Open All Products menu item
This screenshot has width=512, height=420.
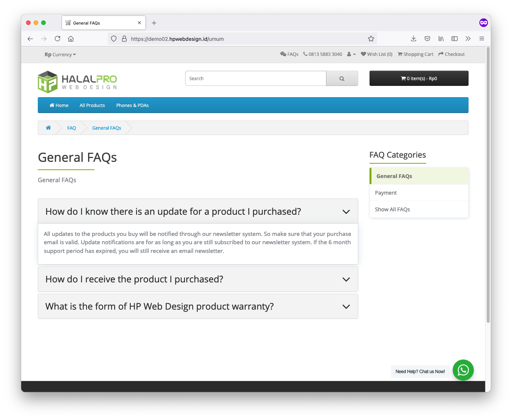click(92, 105)
